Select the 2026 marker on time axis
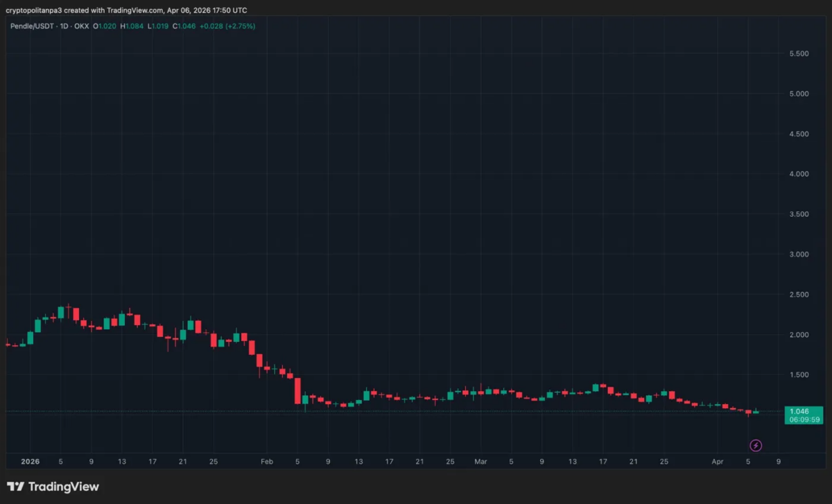This screenshot has width=832, height=504. [31, 461]
